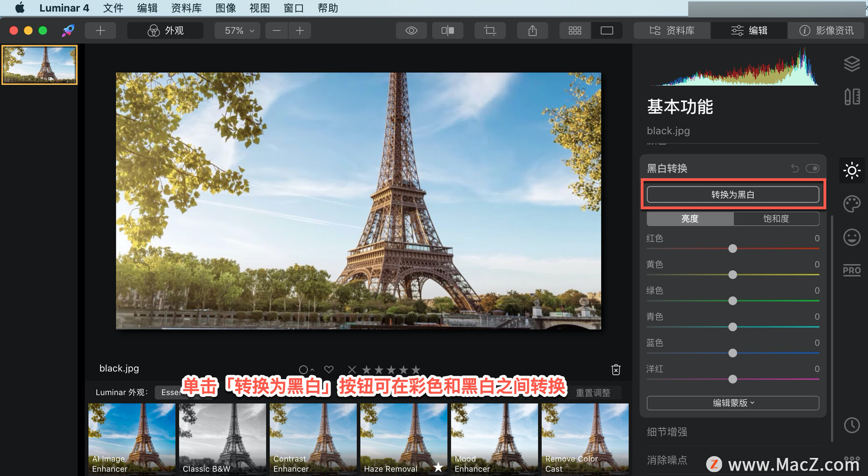Open the 图像 menu in the menu bar
The height and width of the screenshot is (476, 868).
[226, 8]
